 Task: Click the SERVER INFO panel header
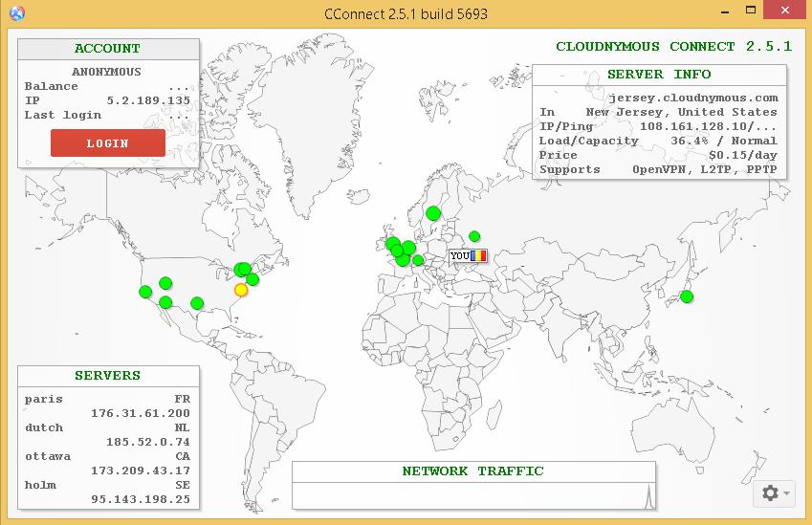(x=659, y=75)
